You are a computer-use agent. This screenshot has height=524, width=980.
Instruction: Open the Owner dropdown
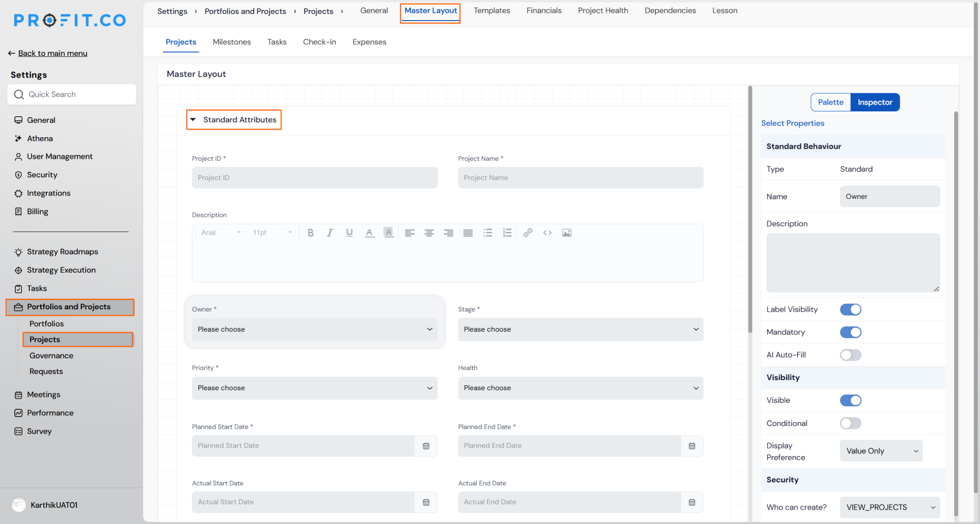click(x=314, y=329)
